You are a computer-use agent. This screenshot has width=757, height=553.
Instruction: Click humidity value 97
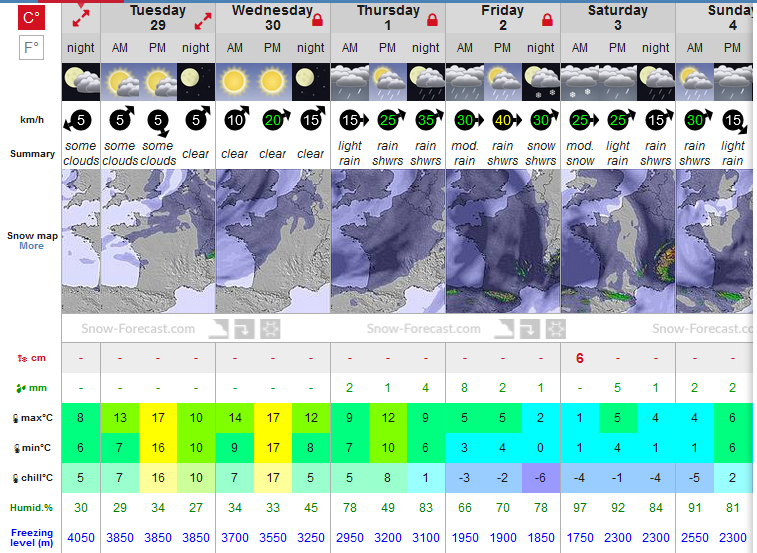click(x=579, y=508)
